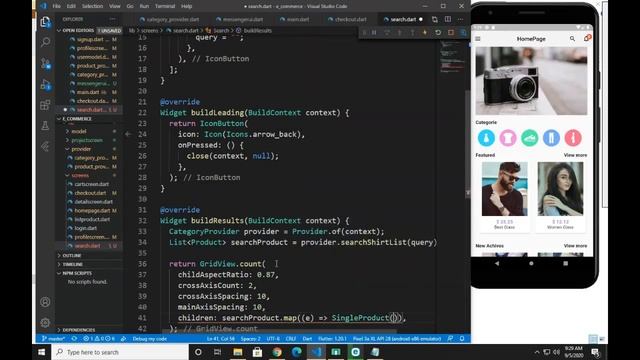Image resolution: width=640 pixels, height=360 pixels.
Task: Tap View more next to Featured in emulator
Action: coord(575,155)
